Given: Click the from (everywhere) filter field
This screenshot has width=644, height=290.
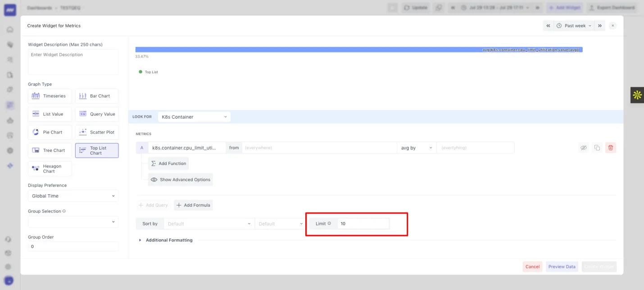Looking at the screenshot, I should point(319,147).
